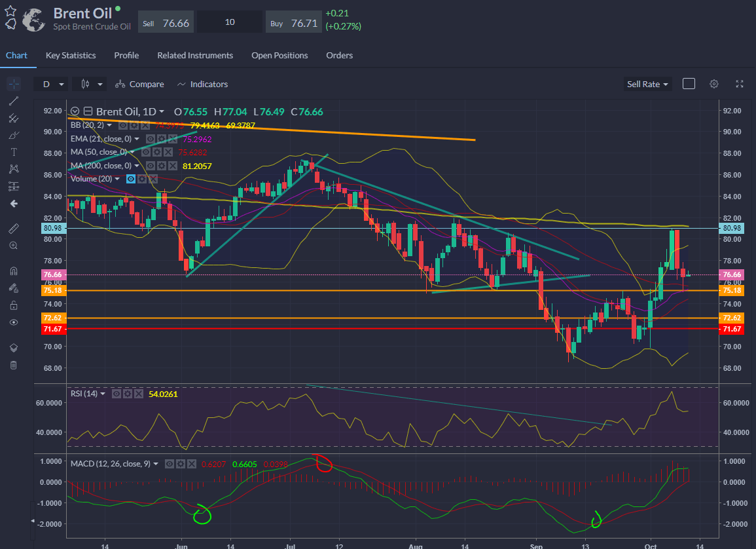Viewport: 756px width, 549px height.
Task: Select the trend line drawing tool
Action: pos(13,101)
